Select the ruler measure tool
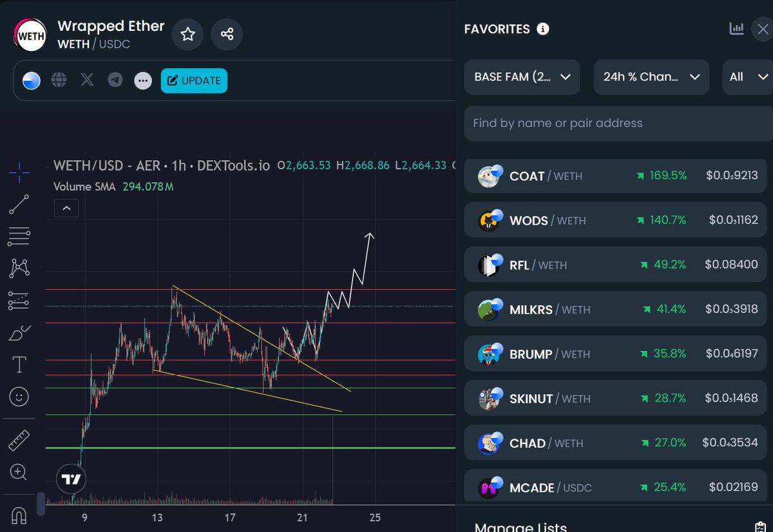Image resolution: width=773 pixels, height=532 pixels. pyautogui.click(x=19, y=441)
